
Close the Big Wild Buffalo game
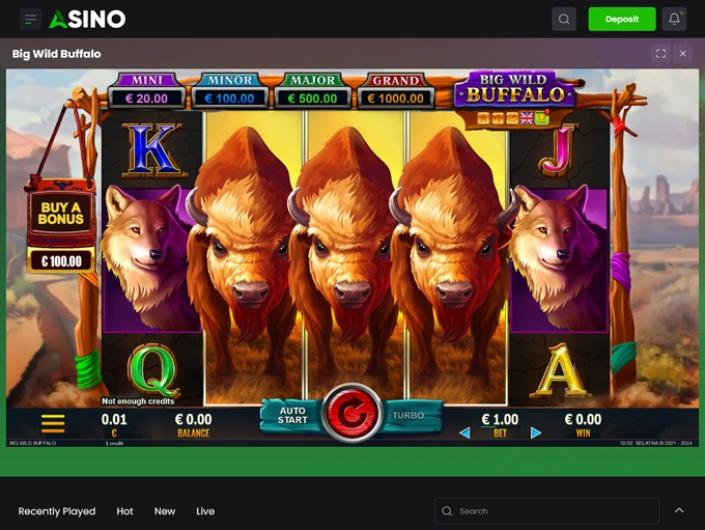coord(683,54)
